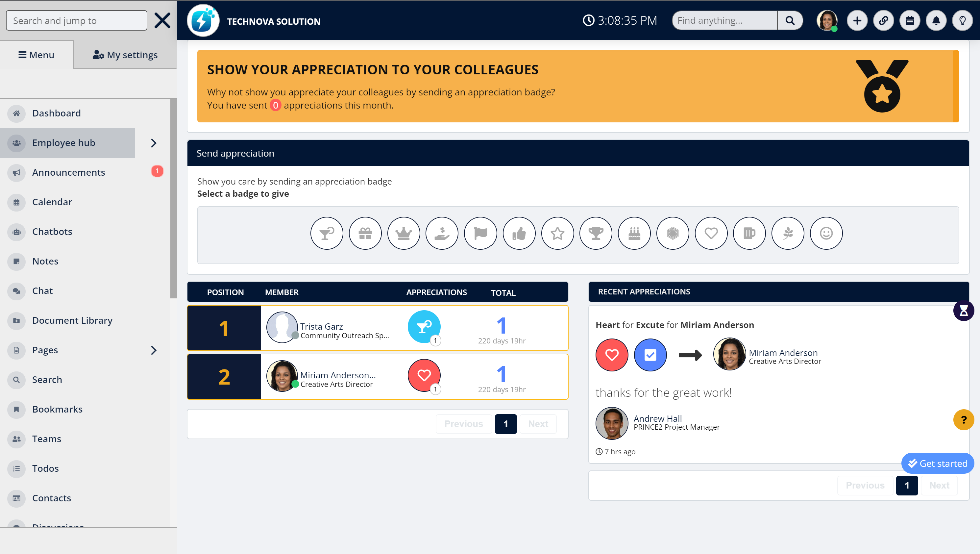Select the gift box badge
The width and height of the screenshot is (980, 554).
tap(365, 233)
